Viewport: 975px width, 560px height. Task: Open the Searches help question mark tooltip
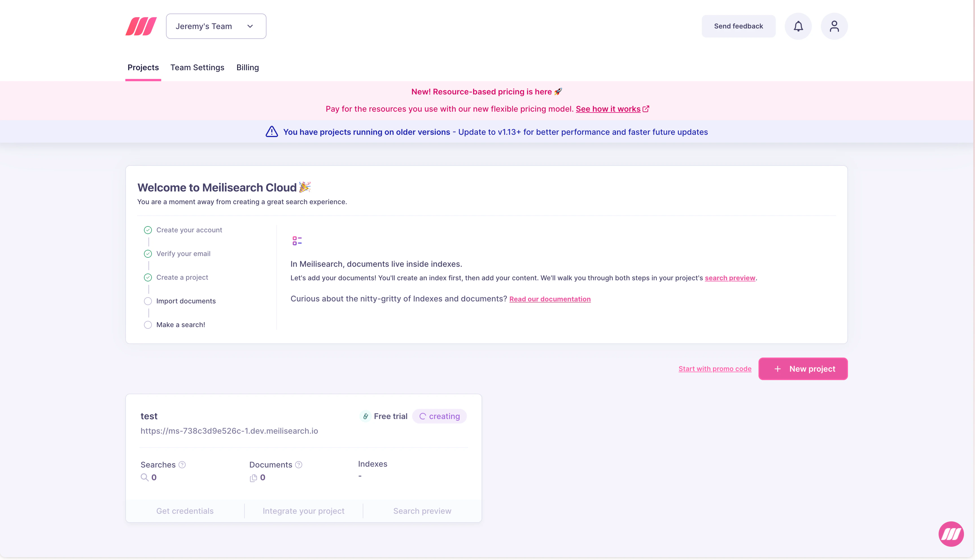click(182, 465)
